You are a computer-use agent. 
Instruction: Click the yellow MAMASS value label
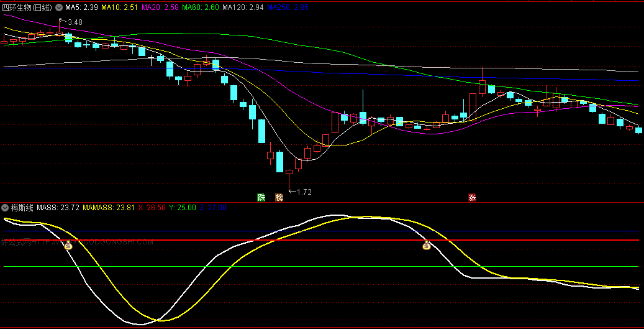108,208
